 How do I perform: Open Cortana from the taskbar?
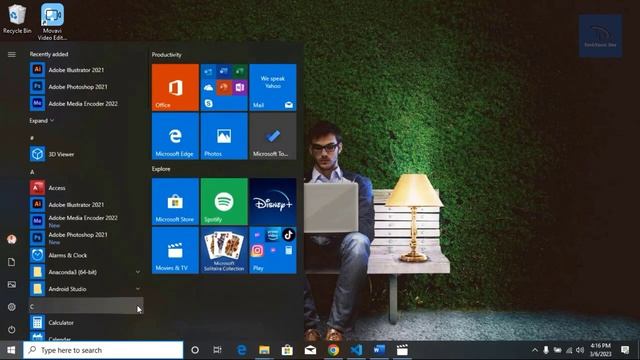[x=195, y=350]
